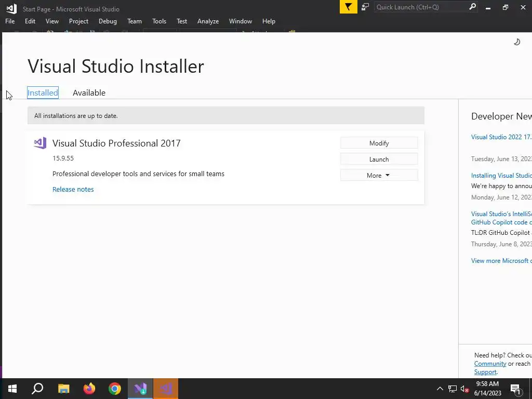Click the 'All installations are up to date.' banner
532x399 pixels.
pos(225,116)
